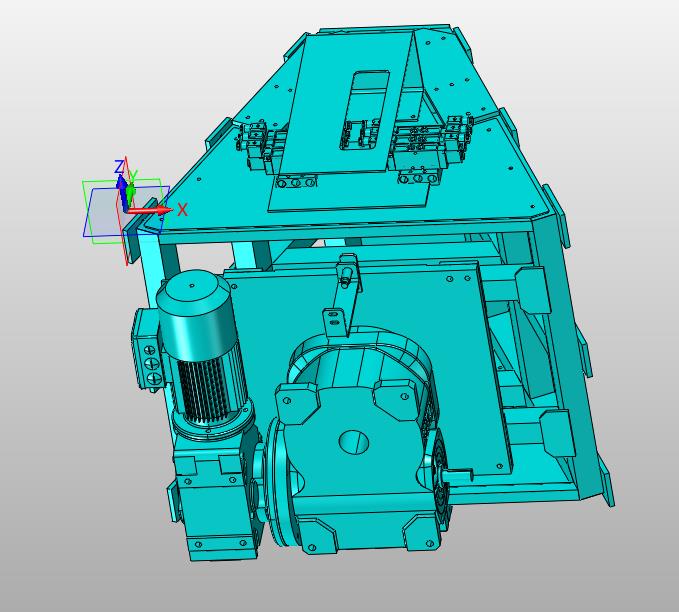Click the blue "Z" axis label
679x612 pixels.
click(119, 167)
